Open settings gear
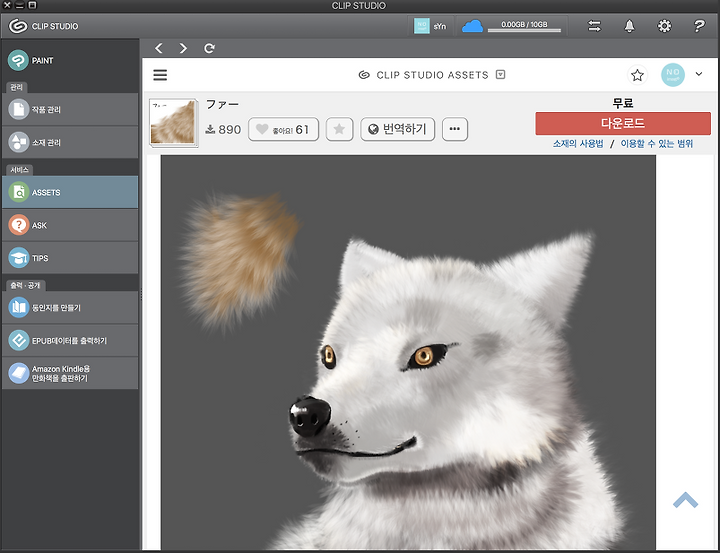 (x=664, y=26)
